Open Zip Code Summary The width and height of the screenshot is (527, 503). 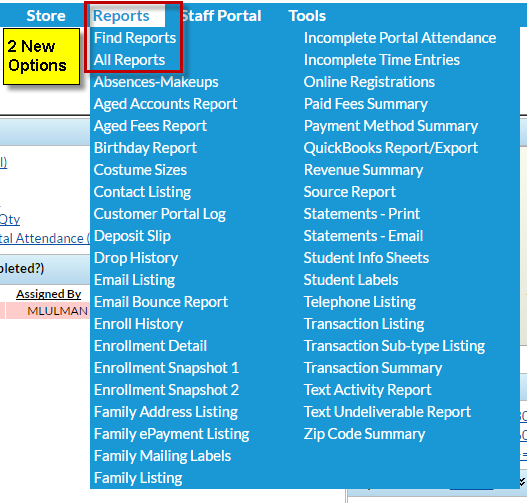pyautogui.click(x=364, y=434)
